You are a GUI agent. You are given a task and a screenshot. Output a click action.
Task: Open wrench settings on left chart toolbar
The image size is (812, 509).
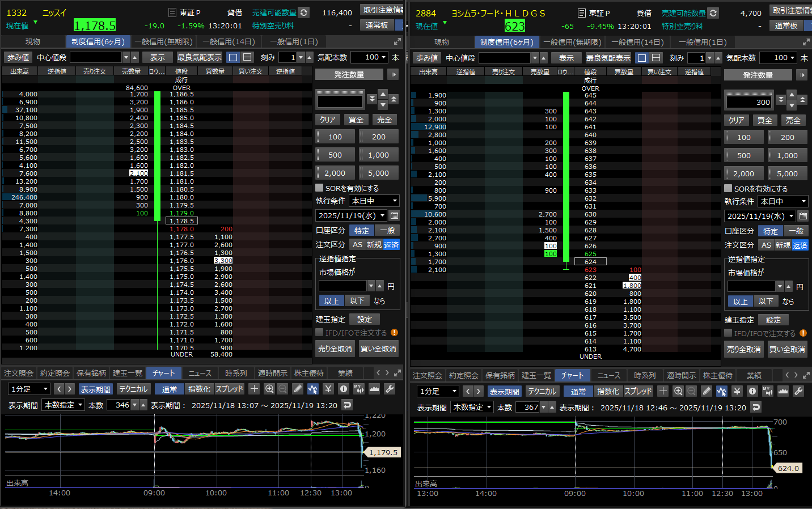(x=390, y=389)
